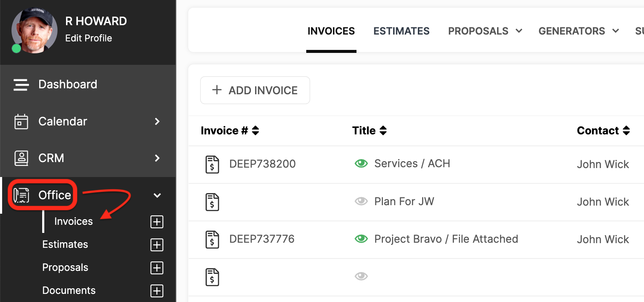Click John Wick in Project Bravo row

point(603,239)
